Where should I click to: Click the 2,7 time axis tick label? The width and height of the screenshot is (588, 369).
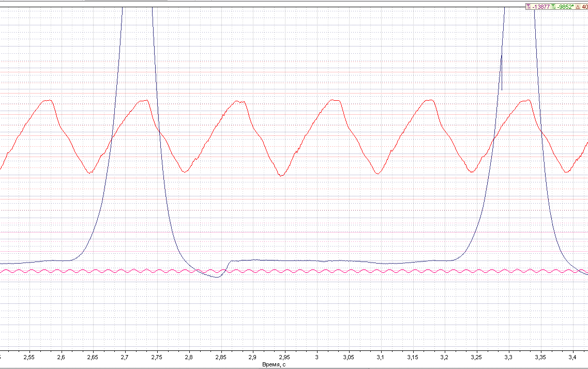[x=125, y=357]
